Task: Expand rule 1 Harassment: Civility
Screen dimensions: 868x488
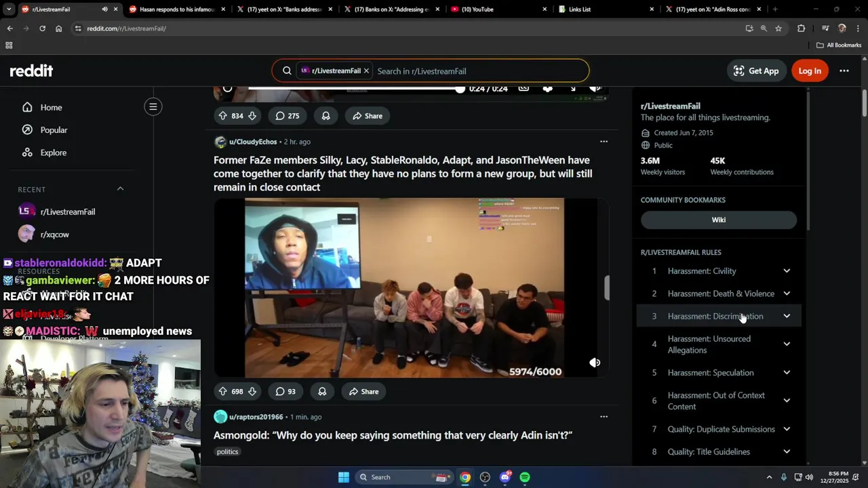Action: [719, 271]
